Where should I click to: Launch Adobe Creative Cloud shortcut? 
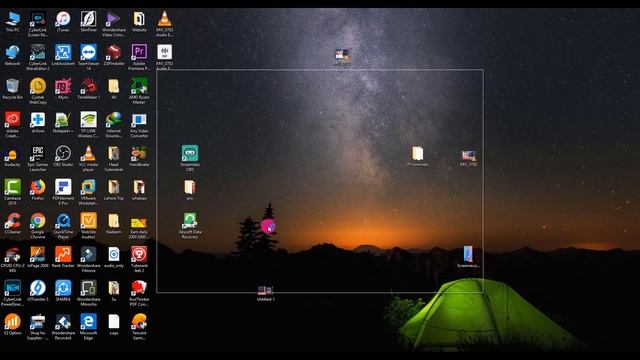click(13, 125)
